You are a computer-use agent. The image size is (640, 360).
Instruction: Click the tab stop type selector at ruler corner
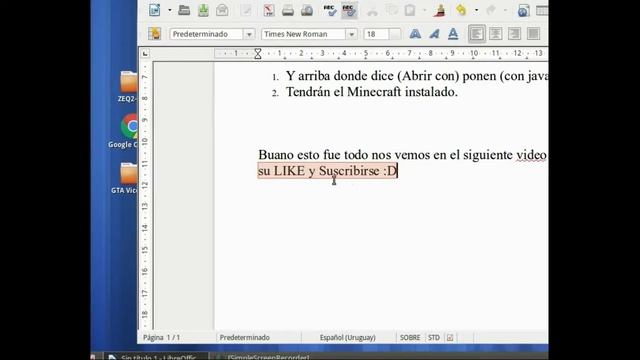point(145,53)
